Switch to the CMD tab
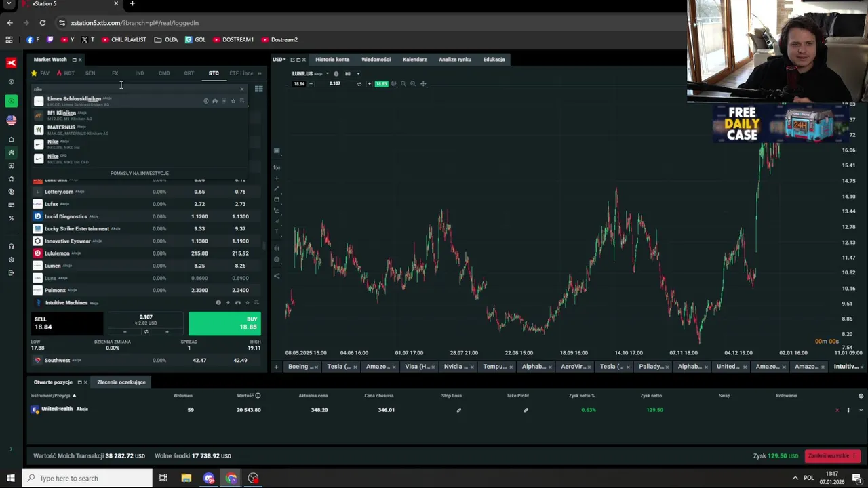The width and height of the screenshot is (868, 488). (164, 73)
